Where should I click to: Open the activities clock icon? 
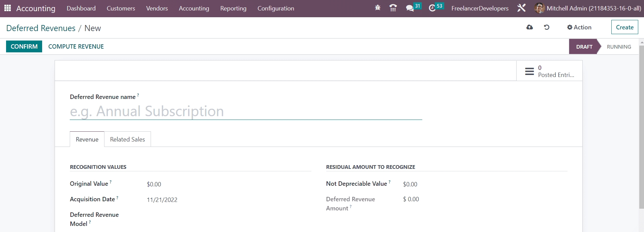click(x=432, y=8)
